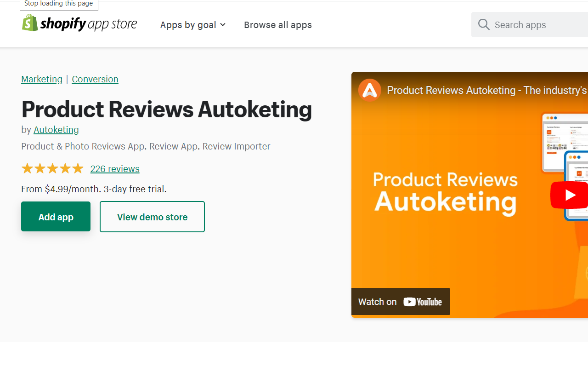This screenshot has width=588, height=368.
Task: Click the YouTube logo in video overlay
Action: click(422, 302)
